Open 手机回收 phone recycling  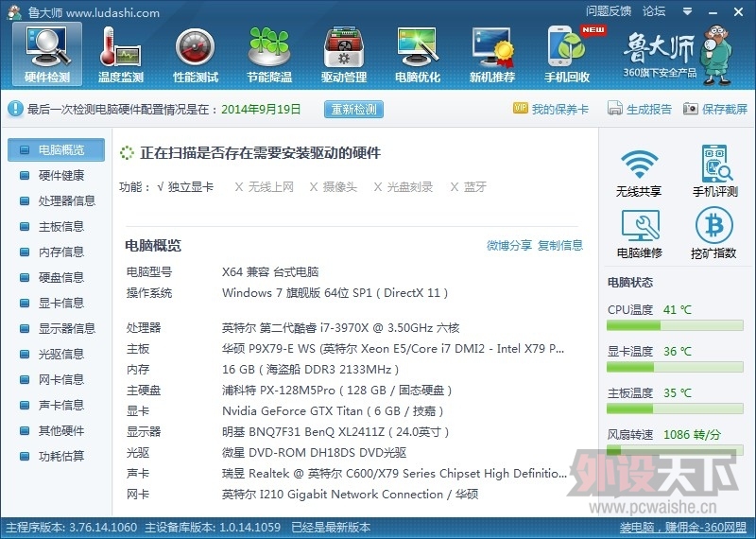tap(568, 55)
